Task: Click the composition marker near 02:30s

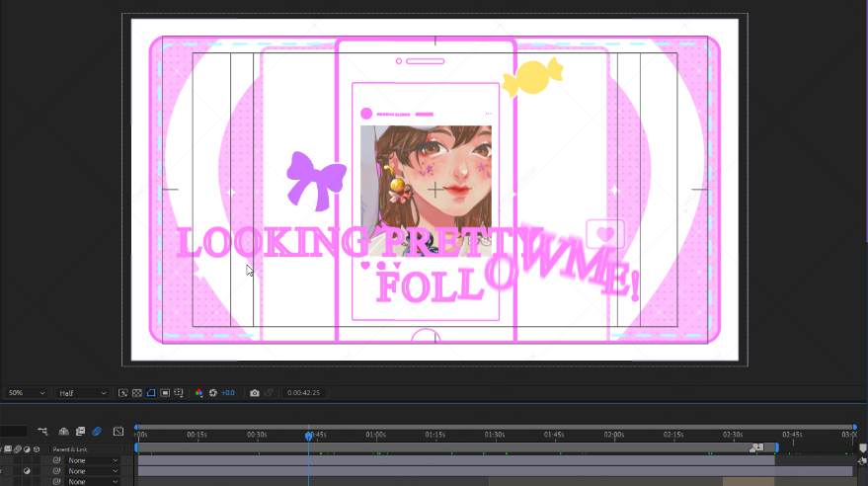Action: pyautogui.click(x=756, y=447)
